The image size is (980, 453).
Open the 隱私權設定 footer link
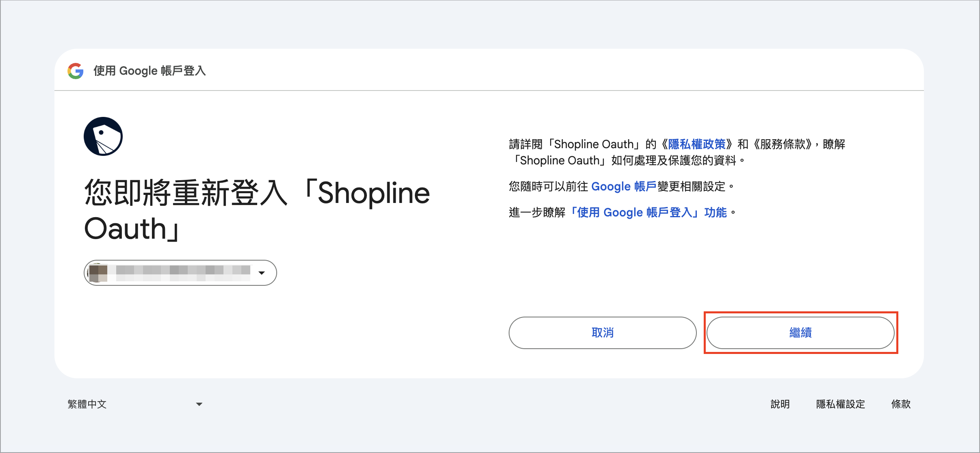pyautogui.click(x=841, y=404)
